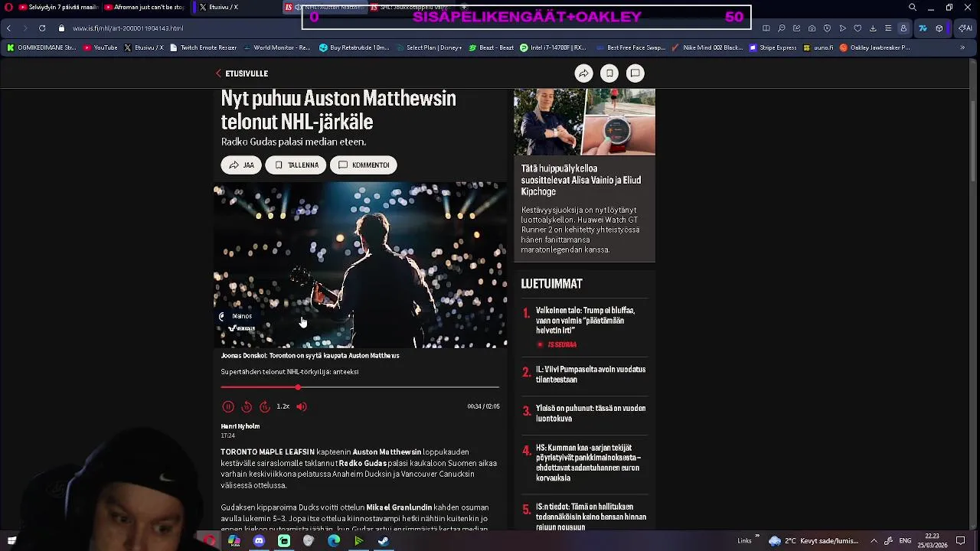Click the comment bubble icon in article header

(635, 73)
